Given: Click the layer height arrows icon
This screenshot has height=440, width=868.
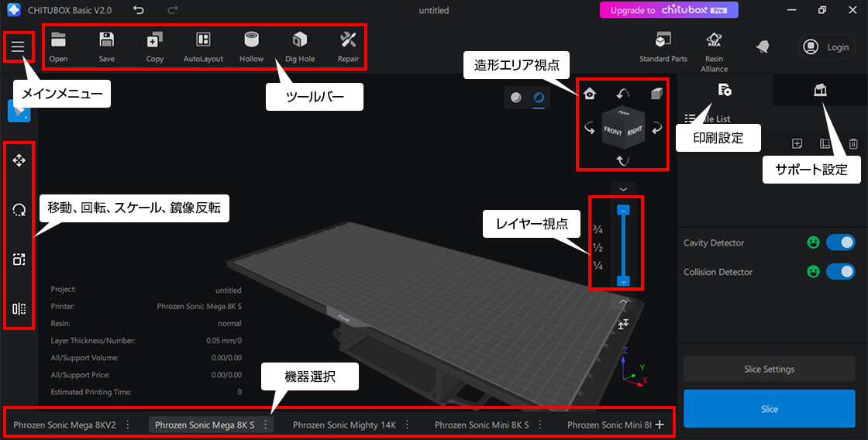Looking at the screenshot, I should point(623,325).
